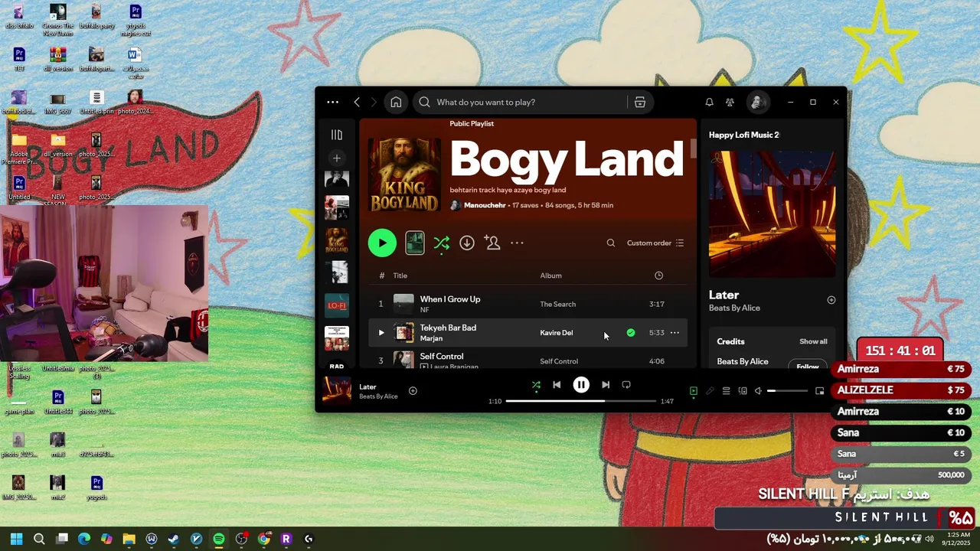Skip to previous track
The width and height of the screenshot is (980, 551).
pyautogui.click(x=557, y=385)
